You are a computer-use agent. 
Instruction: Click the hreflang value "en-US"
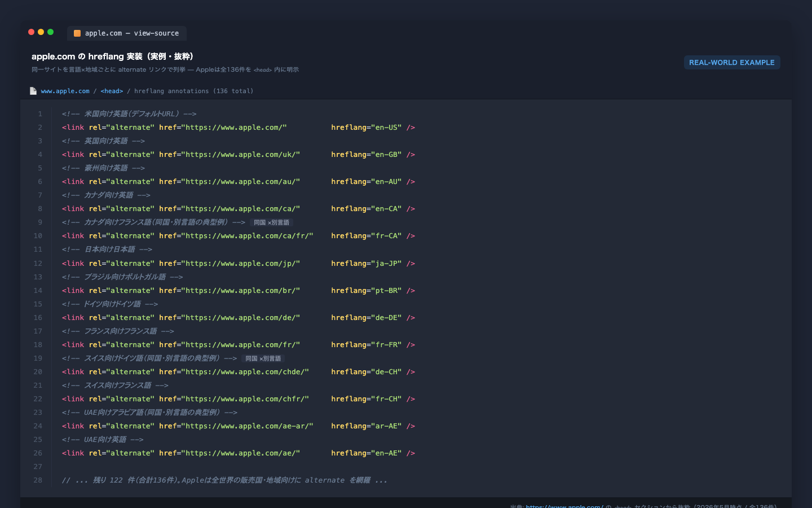pyautogui.click(x=386, y=128)
